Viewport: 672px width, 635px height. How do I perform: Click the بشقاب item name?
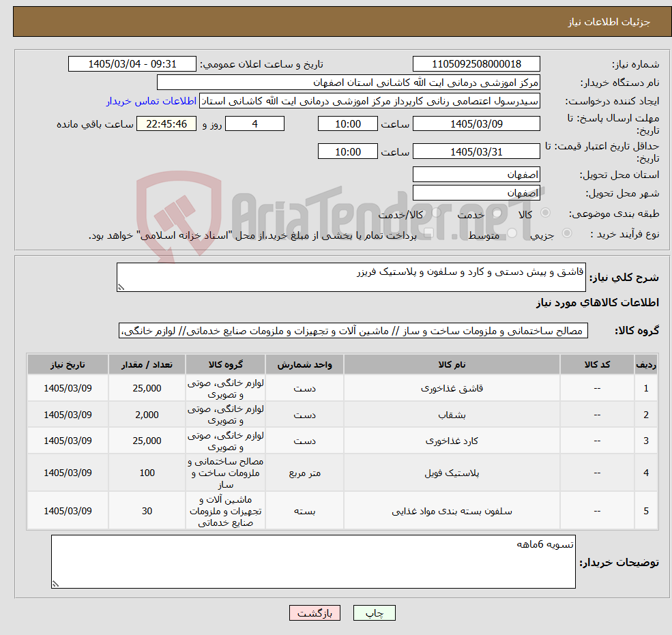pos(452,415)
